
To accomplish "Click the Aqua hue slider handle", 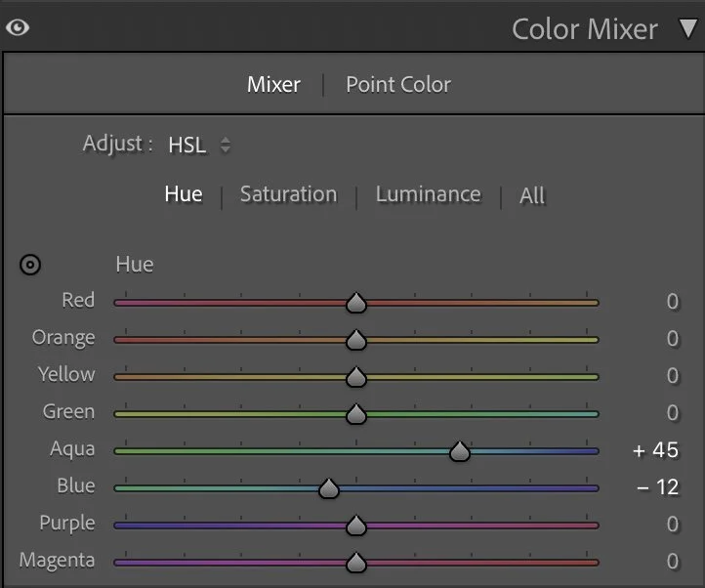I will 460,451.
